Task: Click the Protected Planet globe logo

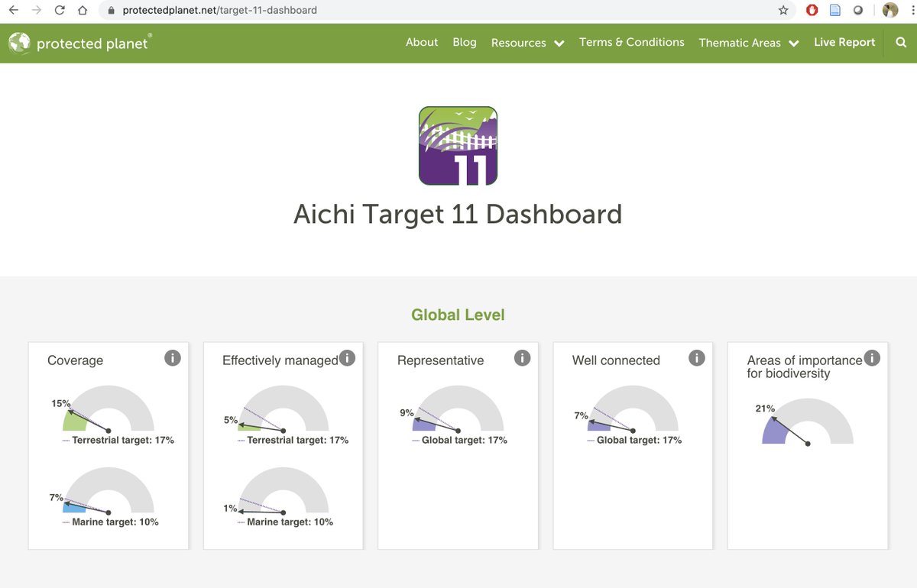Action: point(19,43)
